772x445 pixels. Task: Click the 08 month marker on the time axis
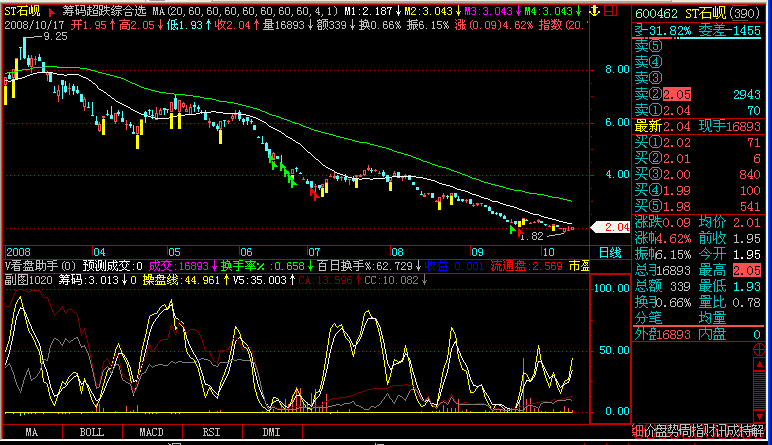coord(397,252)
